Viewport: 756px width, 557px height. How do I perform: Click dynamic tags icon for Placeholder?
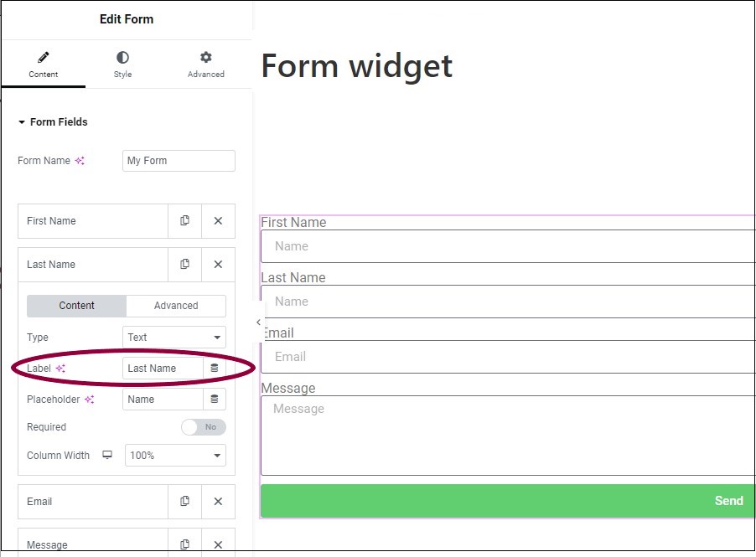[214, 399]
